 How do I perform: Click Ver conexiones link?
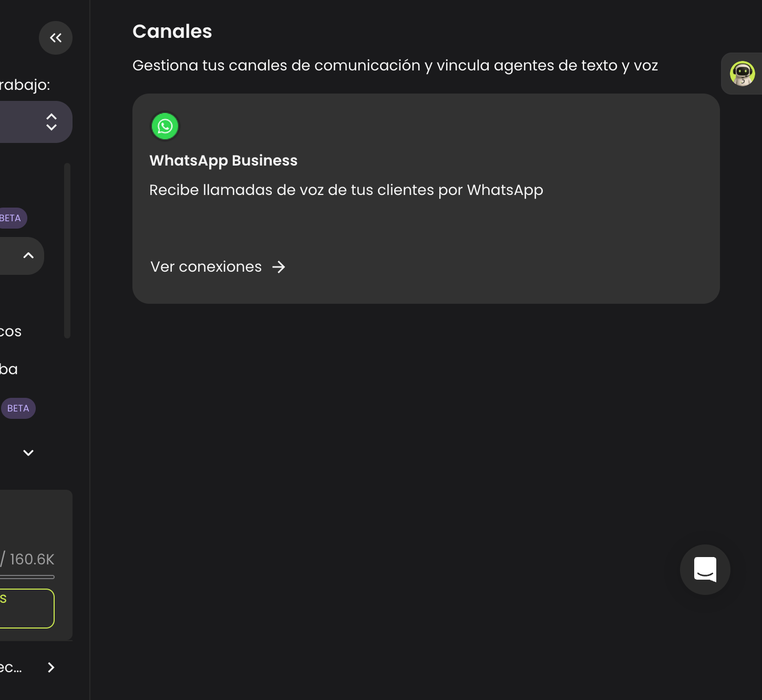point(206,267)
